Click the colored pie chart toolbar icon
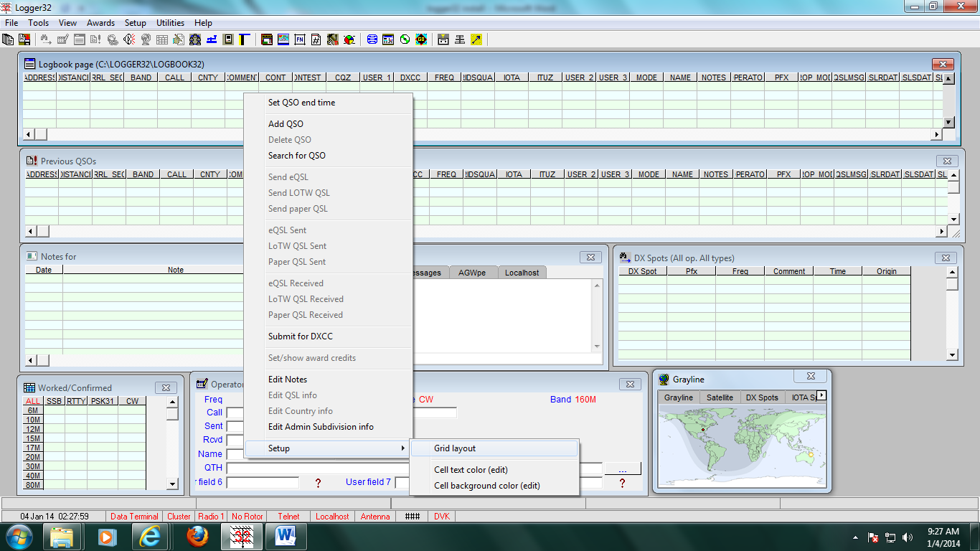 pos(349,39)
